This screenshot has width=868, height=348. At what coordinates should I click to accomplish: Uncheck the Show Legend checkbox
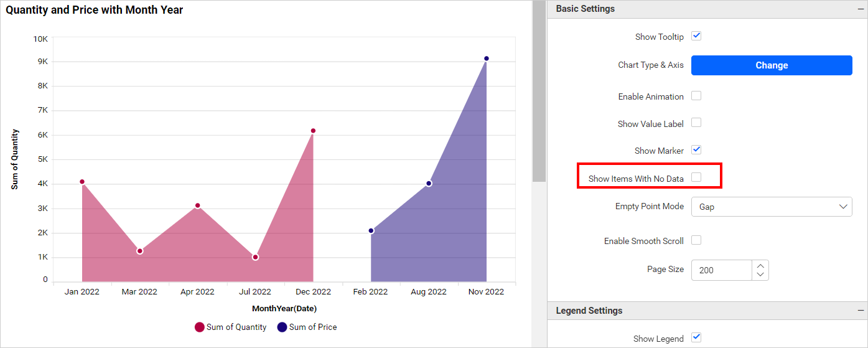click(x=696, y=337)
